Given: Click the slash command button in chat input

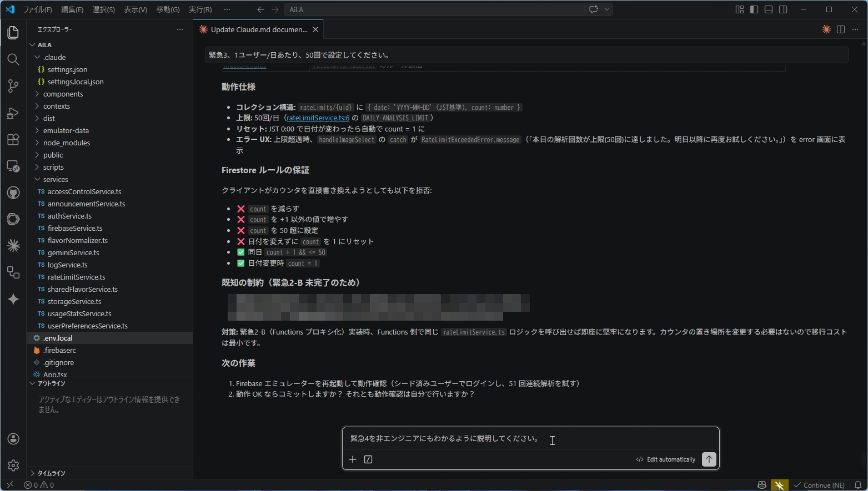Looking at the screenshot, I should (368, 459).
